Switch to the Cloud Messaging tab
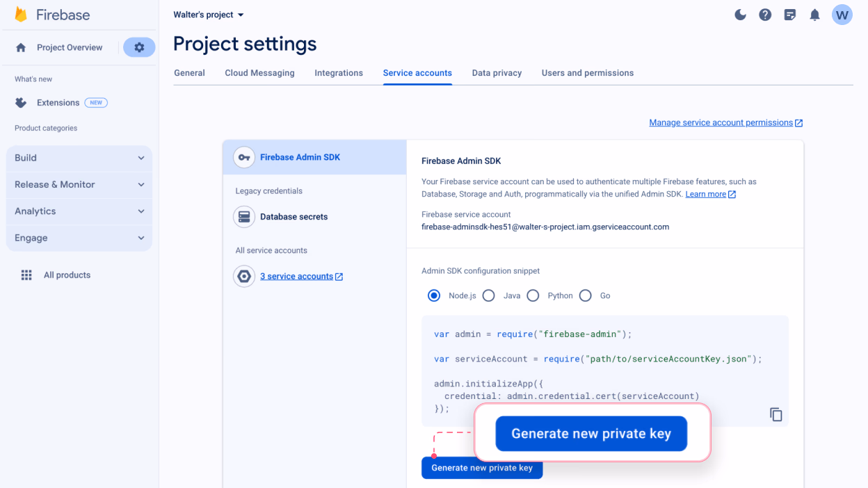The height and width of the screenshot is (488, 868). (x=259, y=73)
